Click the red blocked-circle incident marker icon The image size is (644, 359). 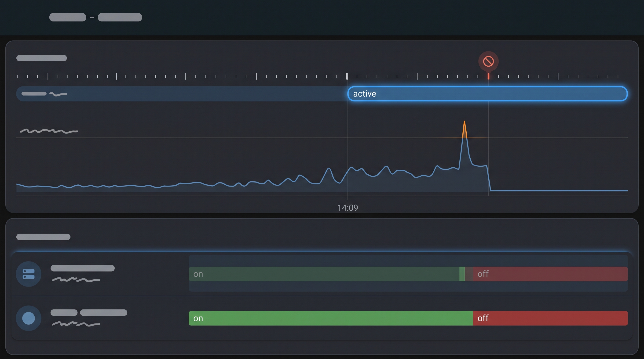pos(488,61)
